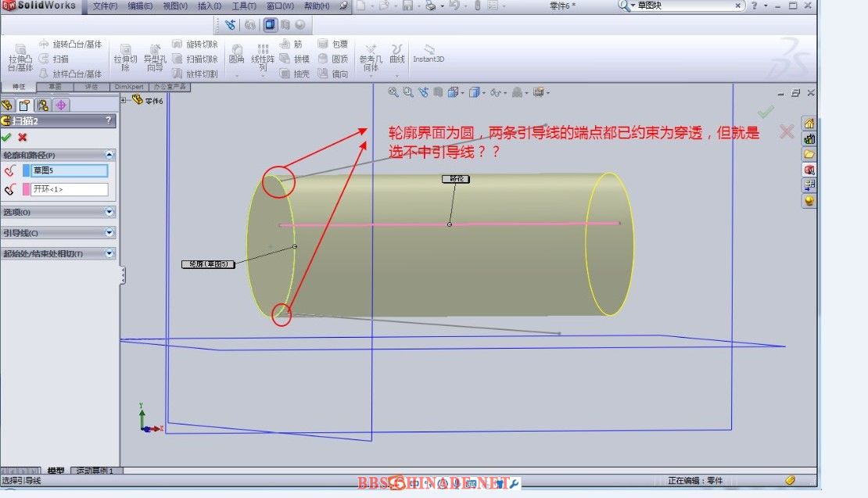Open the 窗口(W) menu
The image size is (868, 498).
(x=279, y=5)
